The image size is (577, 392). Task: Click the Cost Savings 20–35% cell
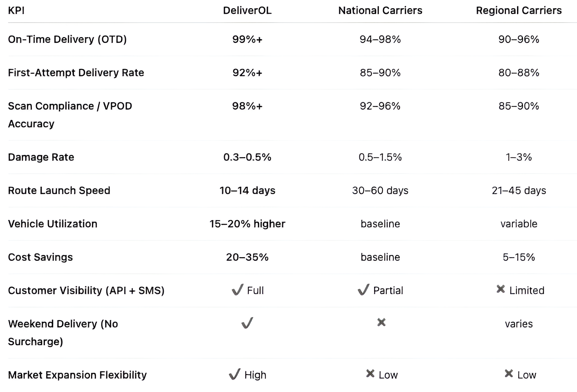pyautogui.click(x=247, y=257)
